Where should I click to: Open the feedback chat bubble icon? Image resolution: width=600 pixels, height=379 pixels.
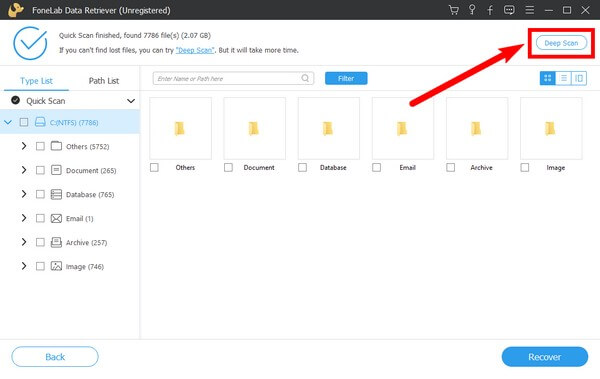509,10
